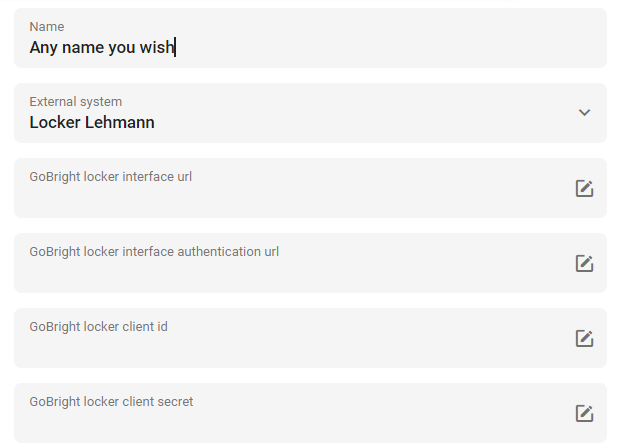Click the 'External system' label

(76, 102)
